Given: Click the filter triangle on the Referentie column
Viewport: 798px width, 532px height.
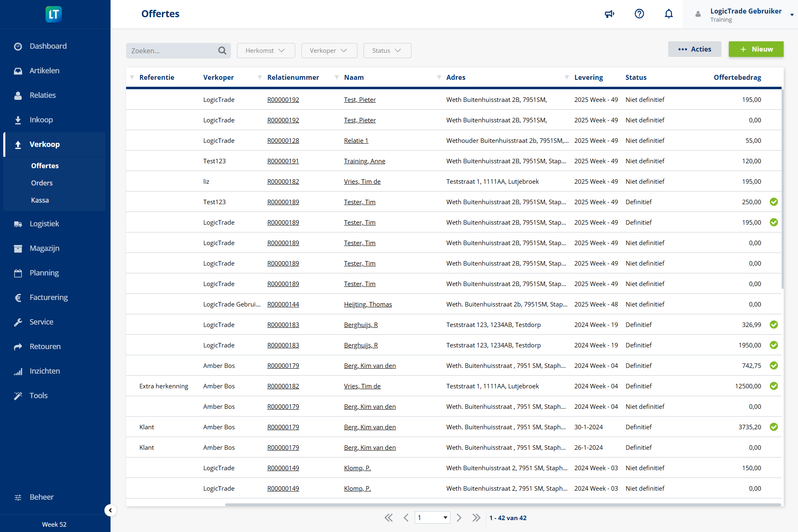Looking at the screenshot, I should pyautogui.click(x=132, y=77).
